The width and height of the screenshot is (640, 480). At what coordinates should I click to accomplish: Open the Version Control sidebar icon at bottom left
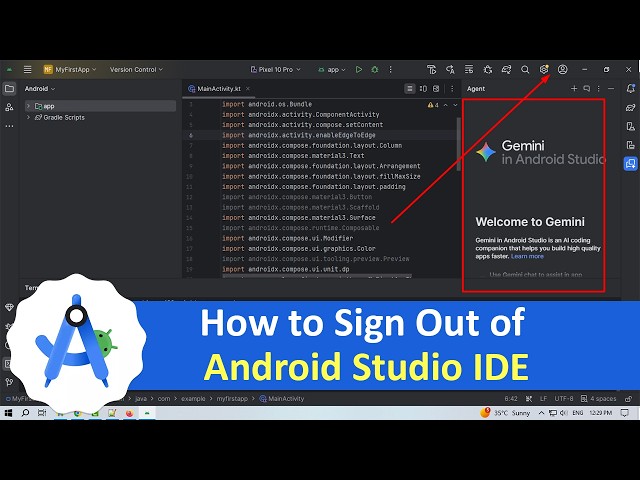coord(9,382)
